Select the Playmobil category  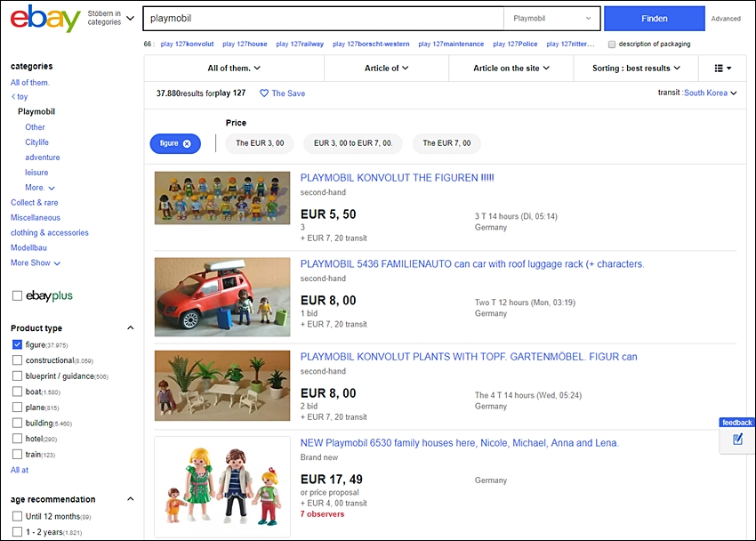pyautogui.click(x=36, y=111)
